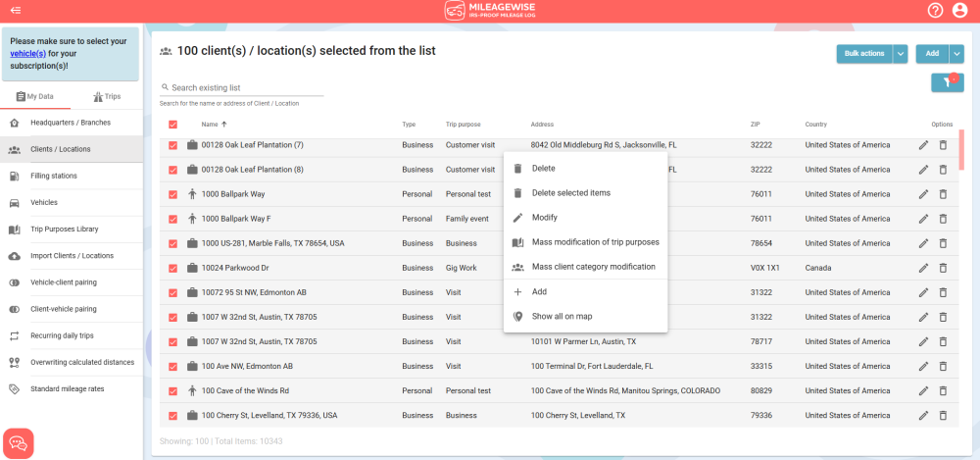Edit 100 Cave of the Winds Rd pencil
980x460 pixels.
tap(923, 391)
